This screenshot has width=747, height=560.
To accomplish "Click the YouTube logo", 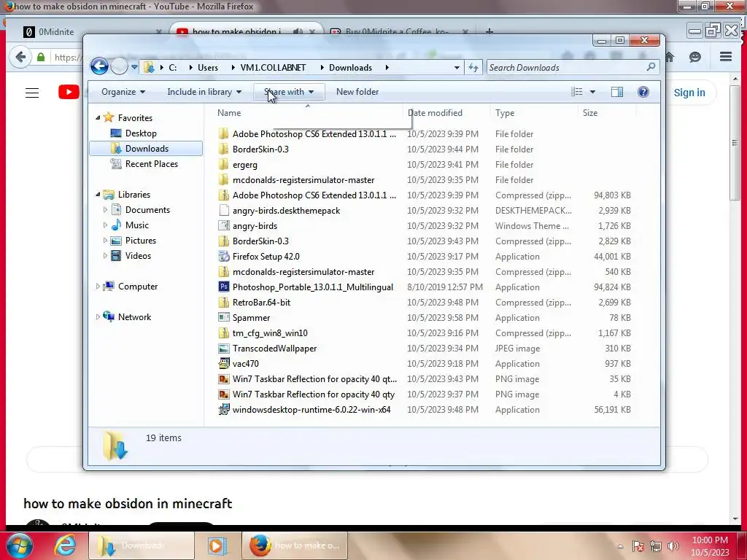I will tap(69, 92).
